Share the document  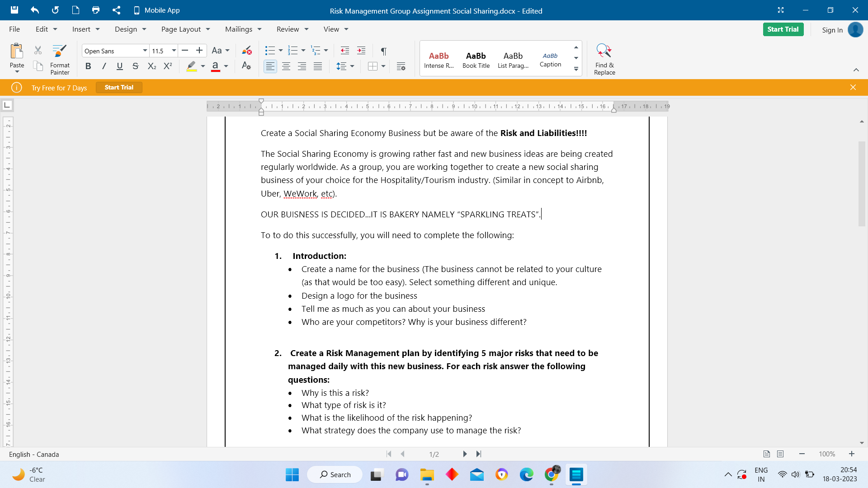(x=117, y=10)
